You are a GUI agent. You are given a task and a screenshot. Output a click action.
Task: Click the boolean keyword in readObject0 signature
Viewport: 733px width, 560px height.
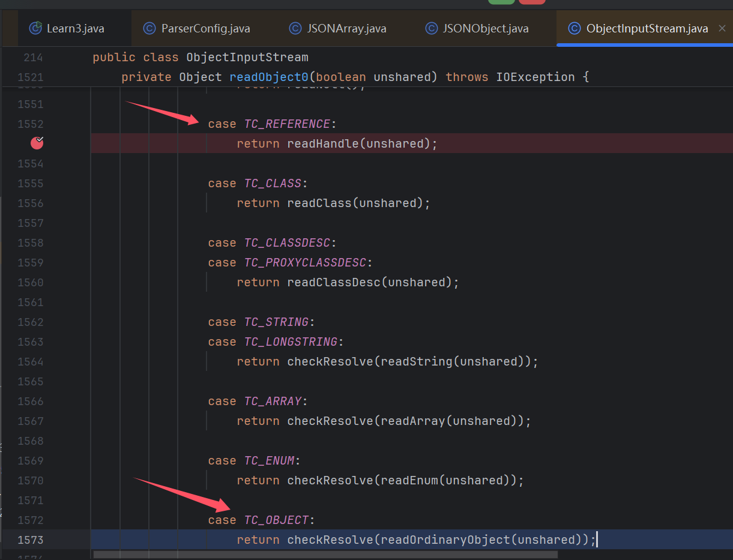coord(341,77)
